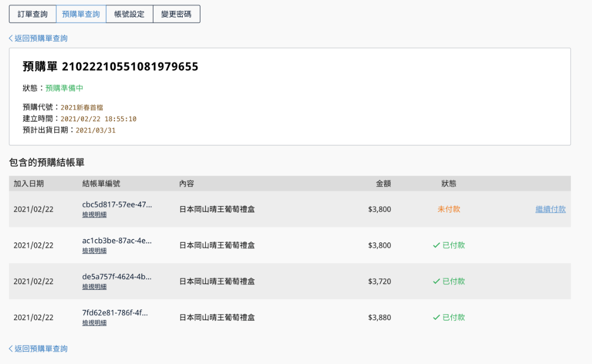592x364 pixels.
Task: Click the 已付款 checkmark on the $3,880 row
Action: pyautogui.click(x=436, y=318)
